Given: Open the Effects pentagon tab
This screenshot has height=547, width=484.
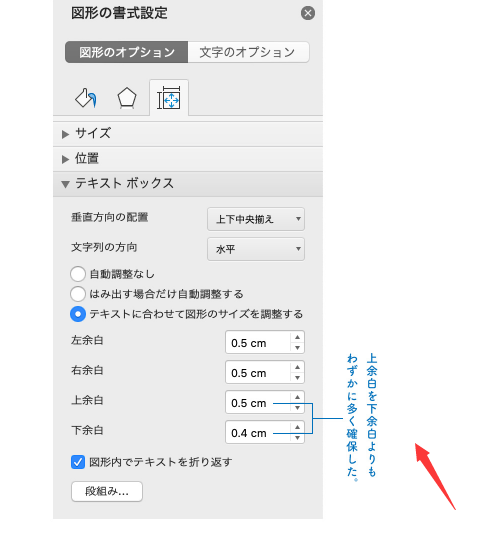Looking at the screenshot, I should point(126,98).
